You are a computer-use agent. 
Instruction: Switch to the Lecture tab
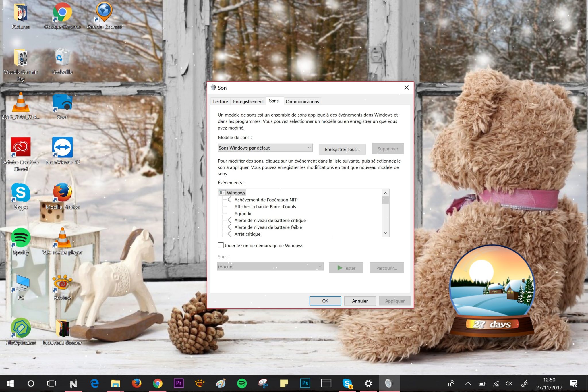point(220,101)
